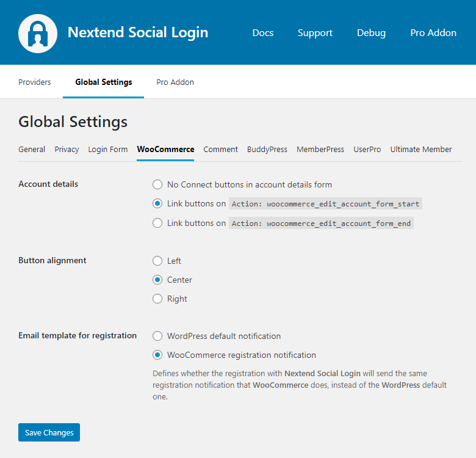Open Pro Addon from the header
The image size is (476, 458).
433,33
